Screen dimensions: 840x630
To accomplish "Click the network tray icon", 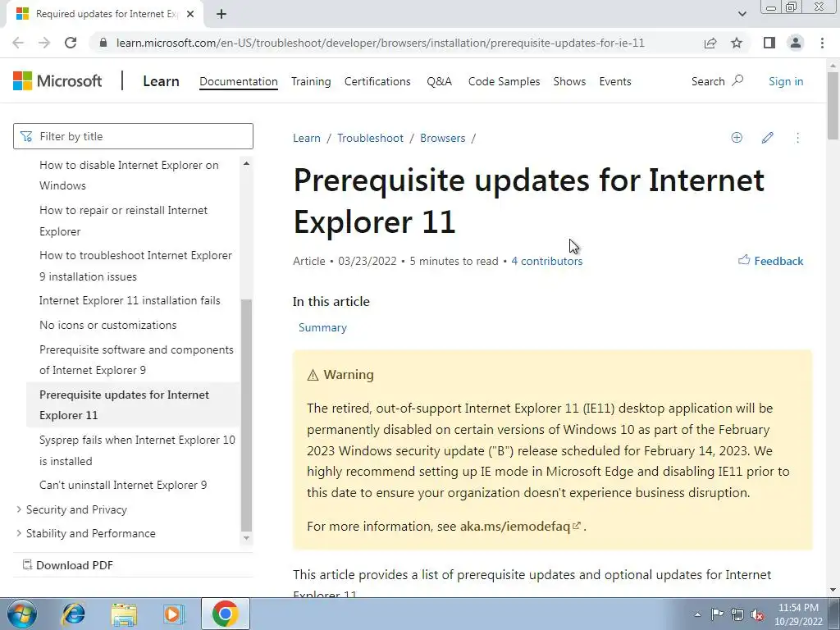I will click(x=737, y=614).
